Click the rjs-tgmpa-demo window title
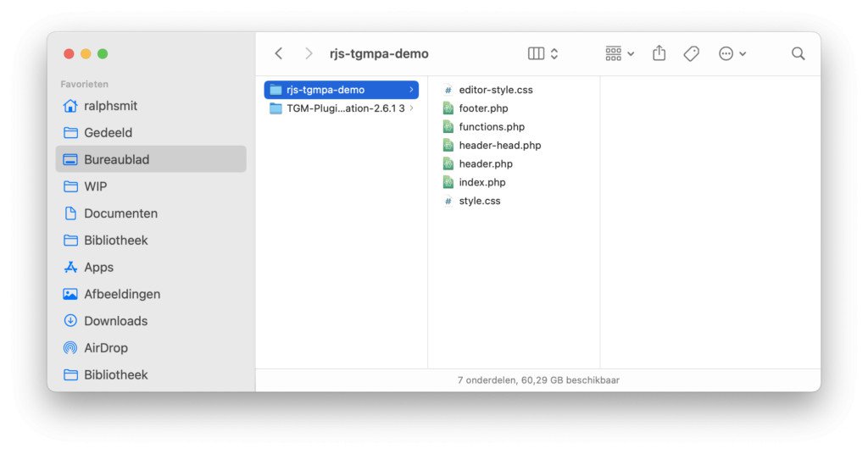Viewport: 868px width, 454px height. tap(379, 53)
